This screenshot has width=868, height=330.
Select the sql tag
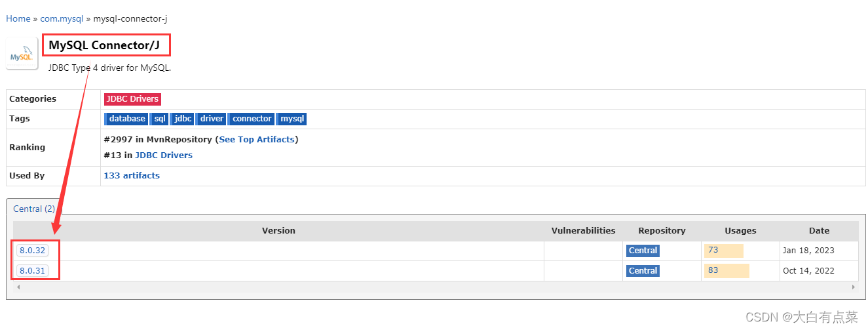tap(159, 119)
